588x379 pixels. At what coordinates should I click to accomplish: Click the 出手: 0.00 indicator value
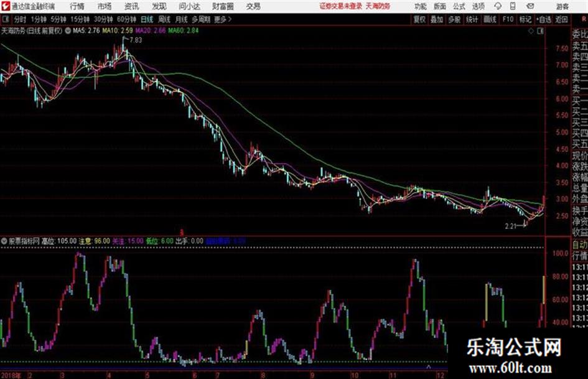tap(189, 241)
